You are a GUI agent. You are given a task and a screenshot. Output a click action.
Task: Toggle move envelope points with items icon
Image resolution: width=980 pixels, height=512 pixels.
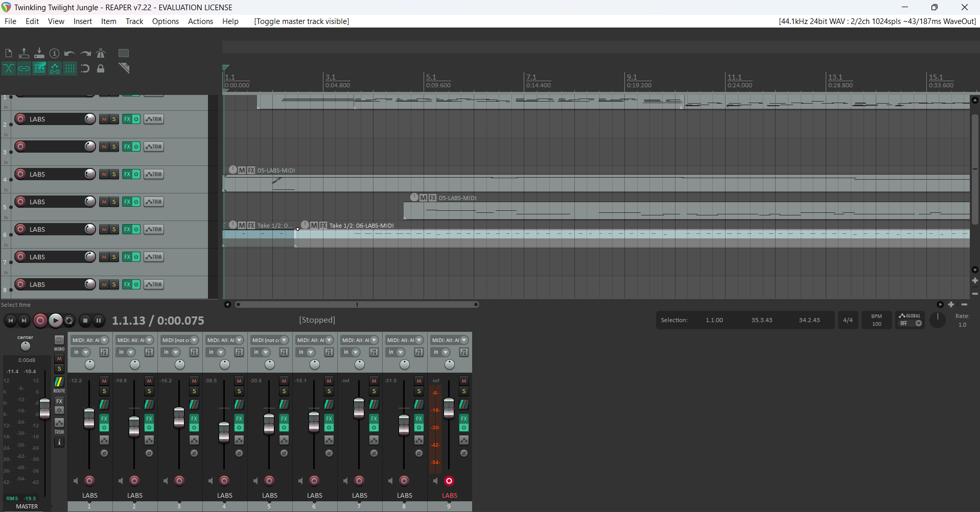tap(55, 68)
